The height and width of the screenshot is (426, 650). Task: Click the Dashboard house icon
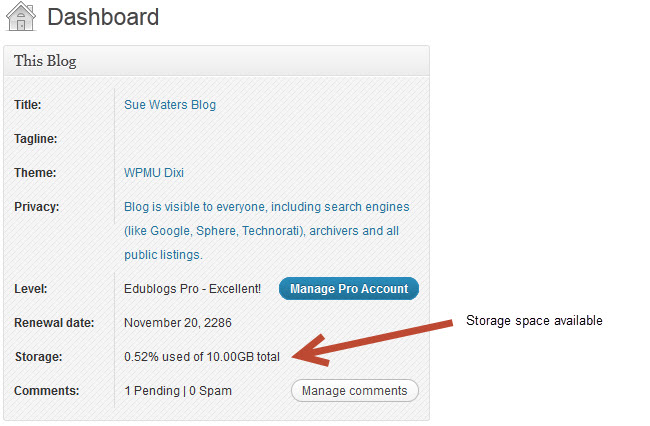pyautogui.click(x=21, y=17)
